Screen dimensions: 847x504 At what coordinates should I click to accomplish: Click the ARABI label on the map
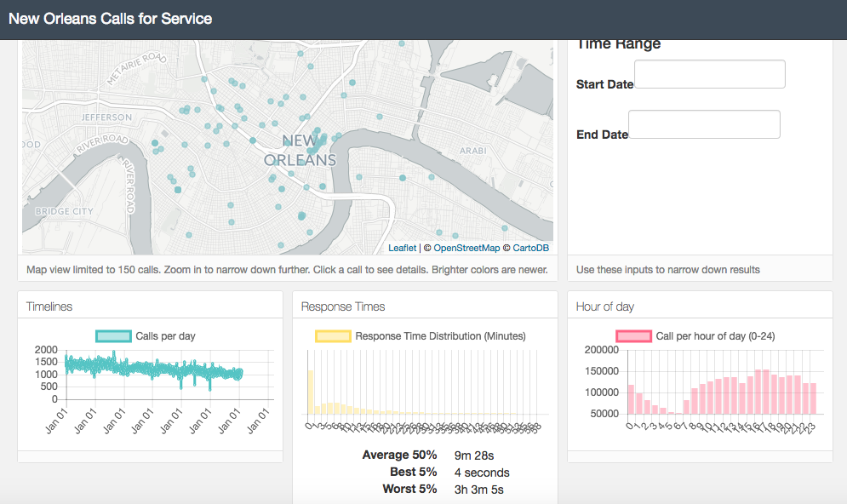(473, 151)
